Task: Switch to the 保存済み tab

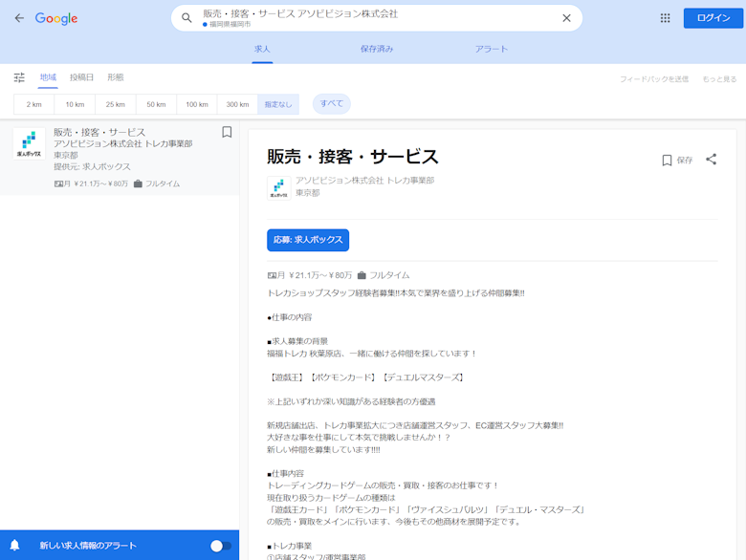Action: [x=377, y=49]
